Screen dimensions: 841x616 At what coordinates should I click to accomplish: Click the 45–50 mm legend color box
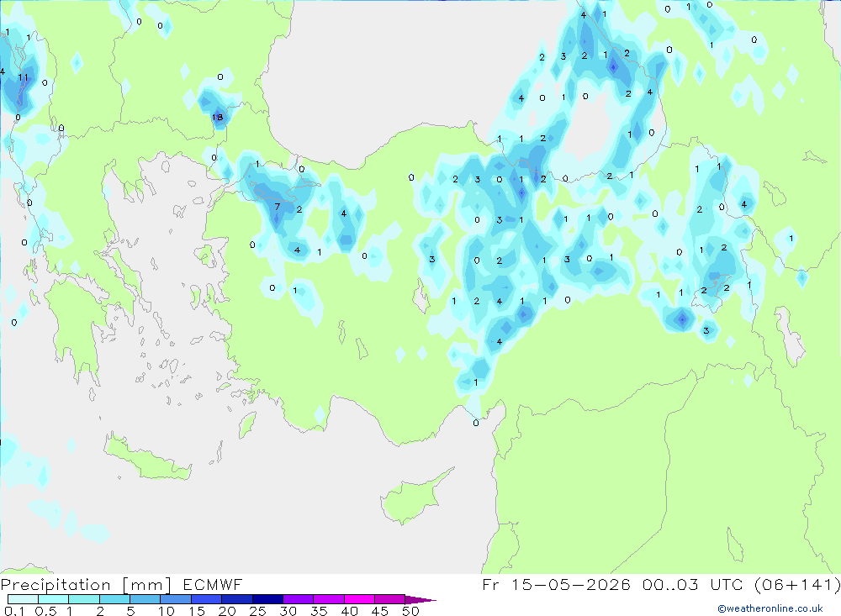pyautogui.click(x=389, y=599)
